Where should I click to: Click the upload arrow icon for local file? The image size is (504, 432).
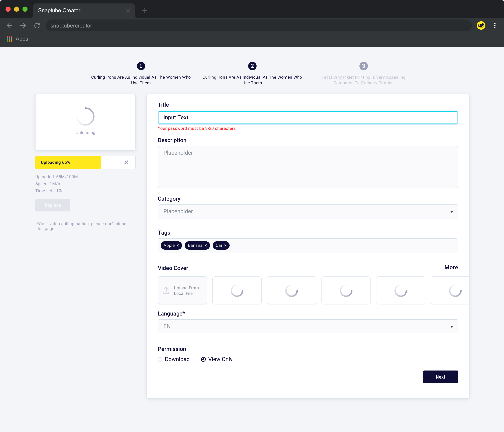(x=166, y=290)
